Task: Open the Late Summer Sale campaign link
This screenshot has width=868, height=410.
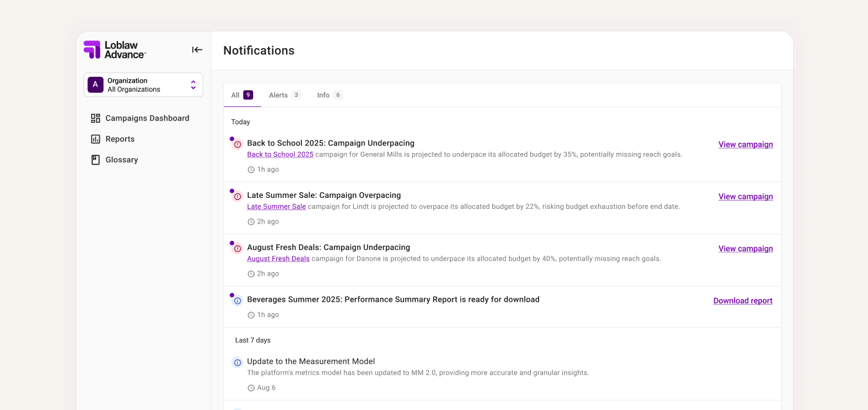Action: coord(276,206)
